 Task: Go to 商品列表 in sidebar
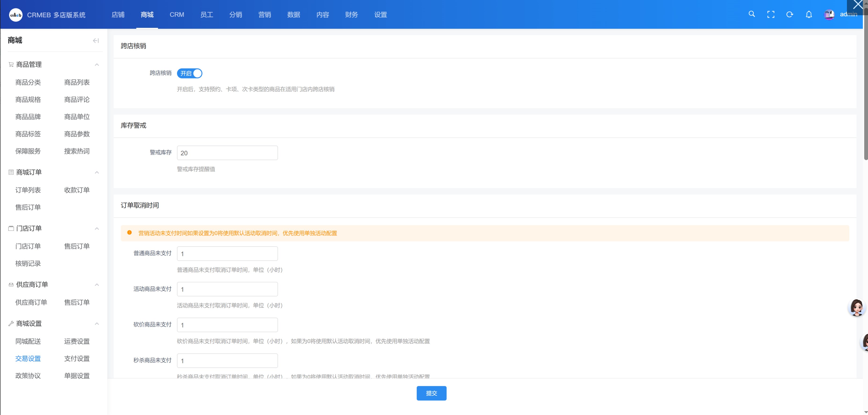pyautogui.click(x=77, y=82)
